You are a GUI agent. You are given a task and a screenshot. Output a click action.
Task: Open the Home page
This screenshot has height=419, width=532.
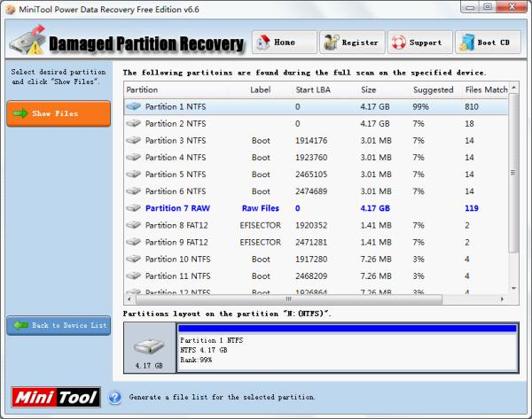pyautogui.click(x=285, y=43)
